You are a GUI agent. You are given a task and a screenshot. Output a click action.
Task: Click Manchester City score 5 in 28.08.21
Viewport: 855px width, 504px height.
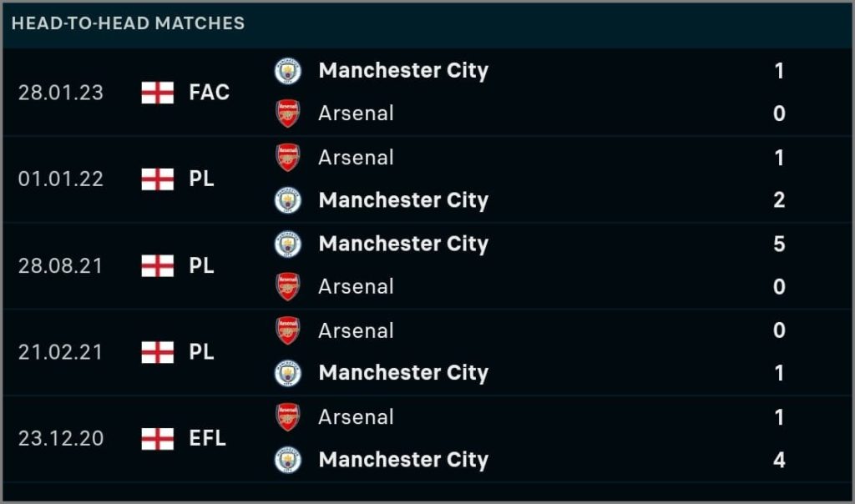[779, 244]
